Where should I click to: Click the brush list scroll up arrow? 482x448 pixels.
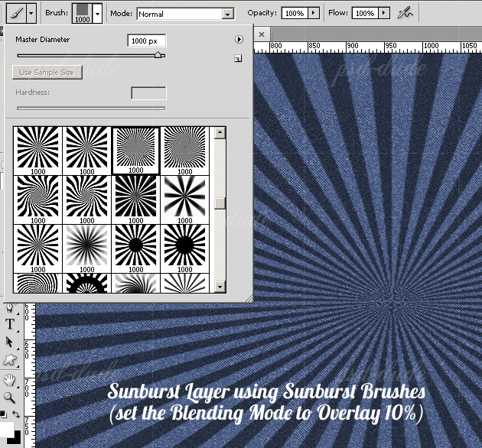point(220,133)
